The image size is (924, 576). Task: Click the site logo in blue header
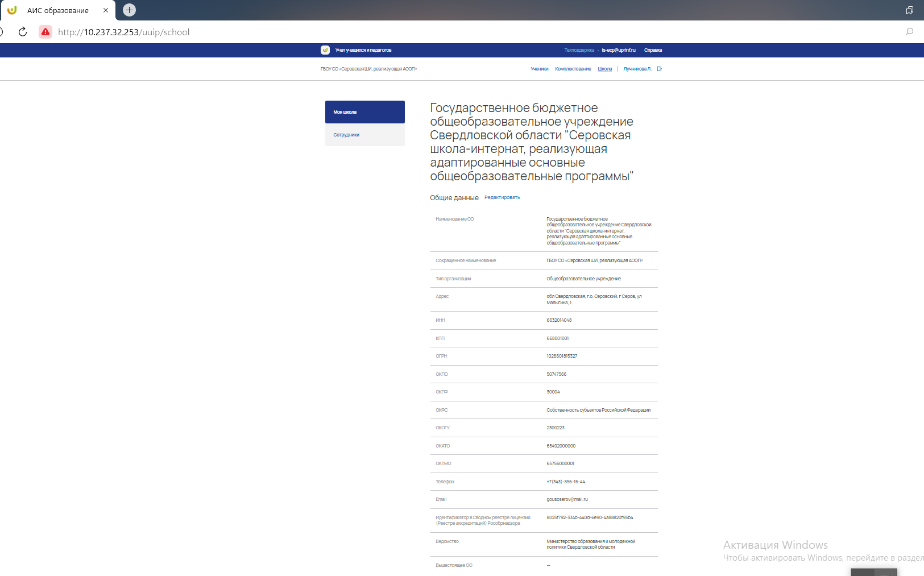325,50
